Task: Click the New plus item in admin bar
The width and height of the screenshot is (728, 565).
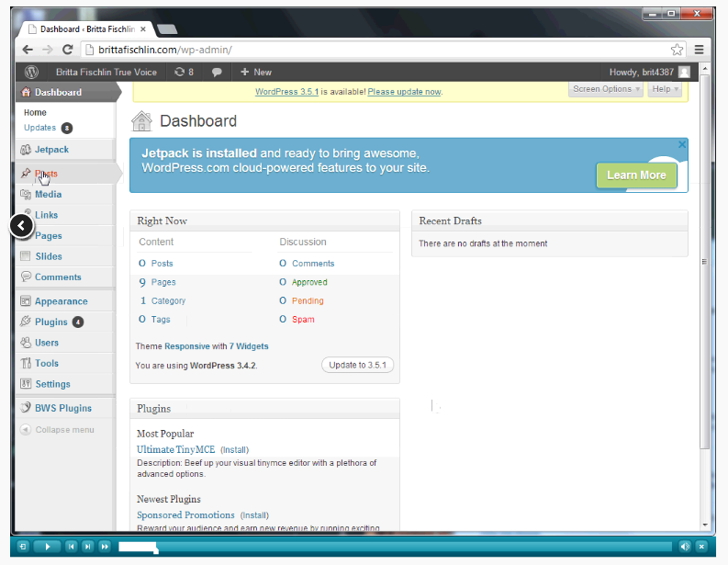Action: coord(256,72)
